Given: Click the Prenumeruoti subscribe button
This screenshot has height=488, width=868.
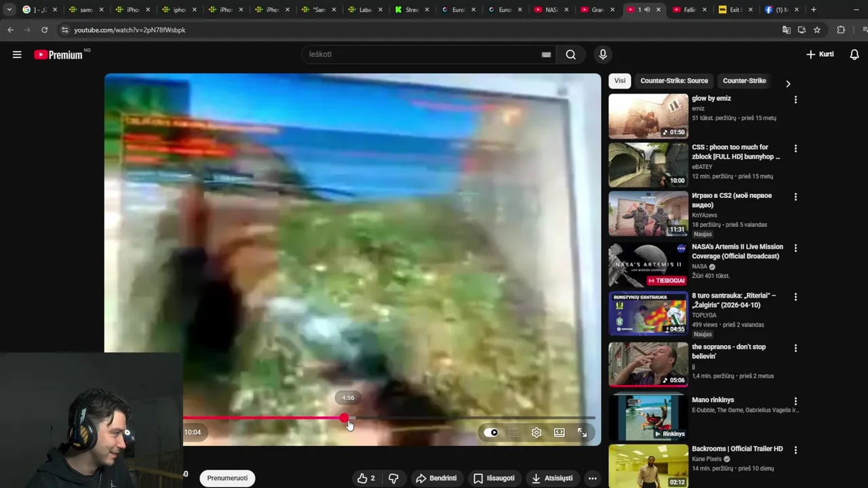Looking at the screenshot, I should 227,478.
